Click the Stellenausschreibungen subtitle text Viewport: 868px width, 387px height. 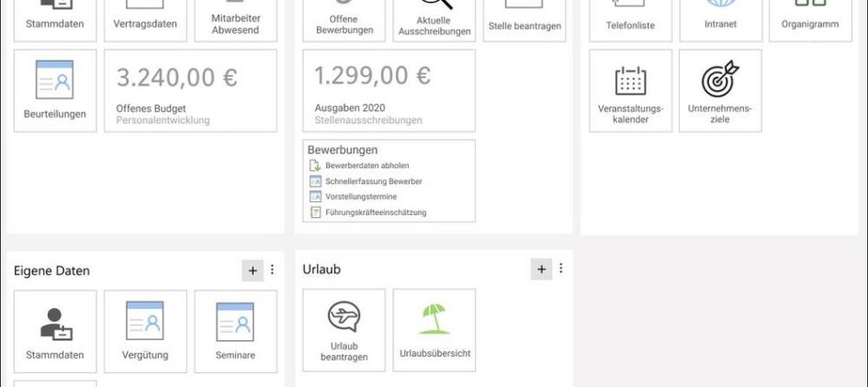[368, 120]
